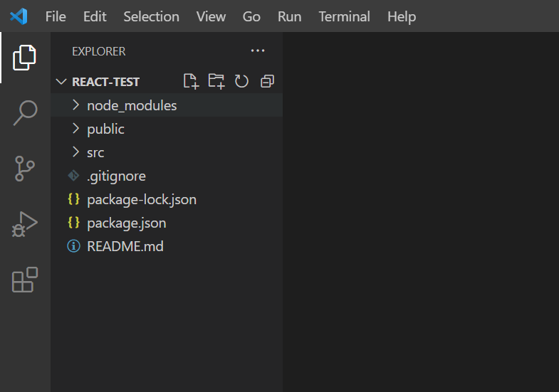Open the package-lock.json file
This screenshot has width=559, height=392.
[x=142, y=199]
